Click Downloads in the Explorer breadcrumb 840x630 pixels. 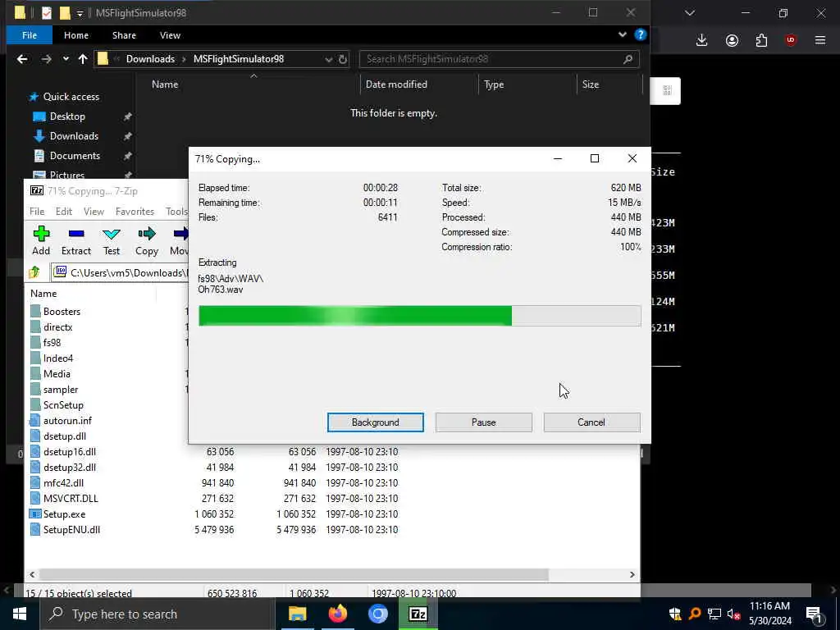[x=150, y=59]
